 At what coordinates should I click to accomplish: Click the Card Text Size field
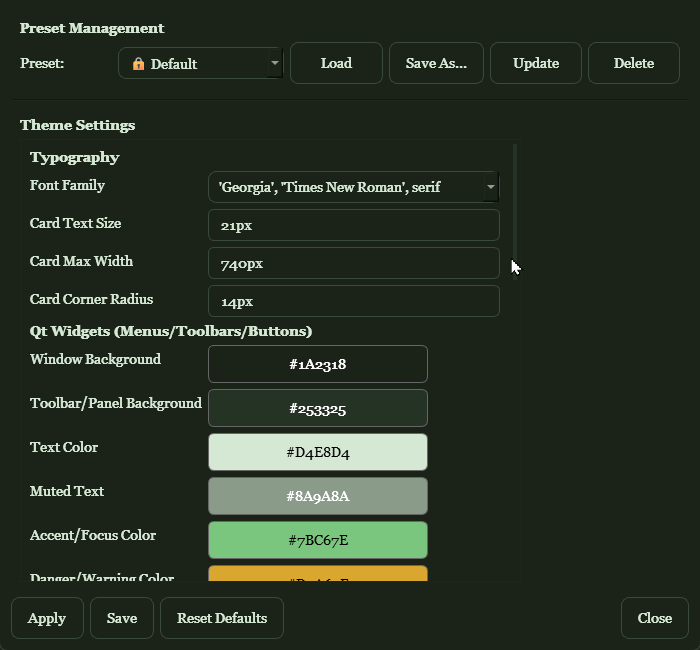pyautogui.click(x=353, y=225)
